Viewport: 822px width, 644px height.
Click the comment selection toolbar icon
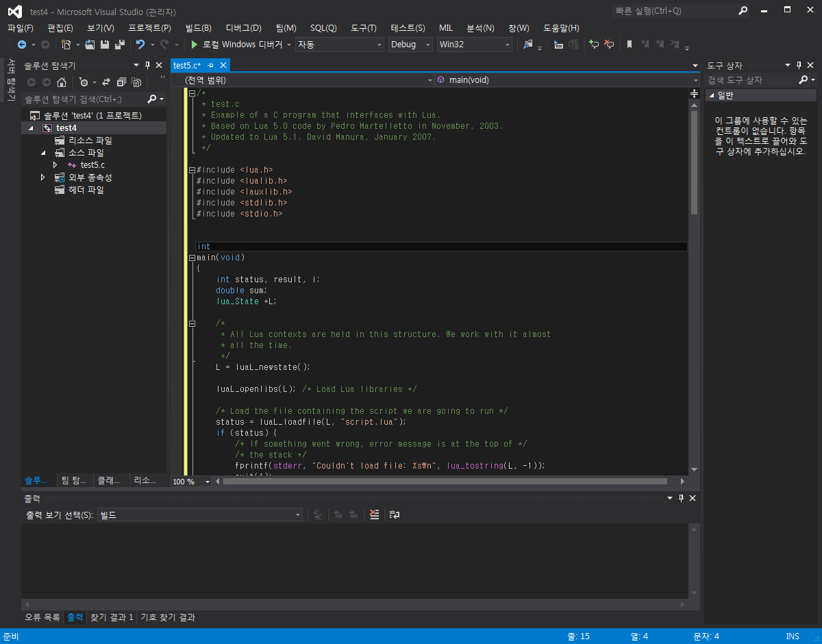tap(559, 45)
